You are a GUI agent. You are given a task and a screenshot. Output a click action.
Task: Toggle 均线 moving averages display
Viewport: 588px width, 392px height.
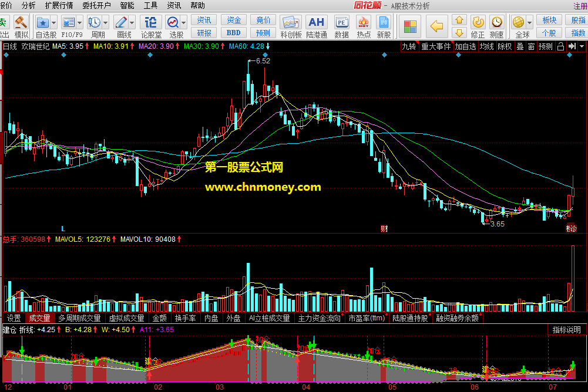(x=487, y=46)
